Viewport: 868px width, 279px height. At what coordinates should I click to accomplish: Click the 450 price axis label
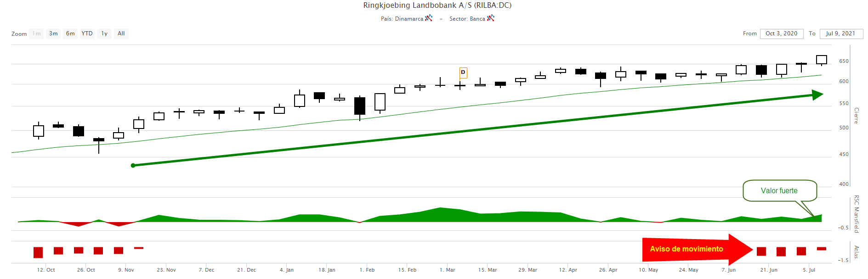click(844, 154)
